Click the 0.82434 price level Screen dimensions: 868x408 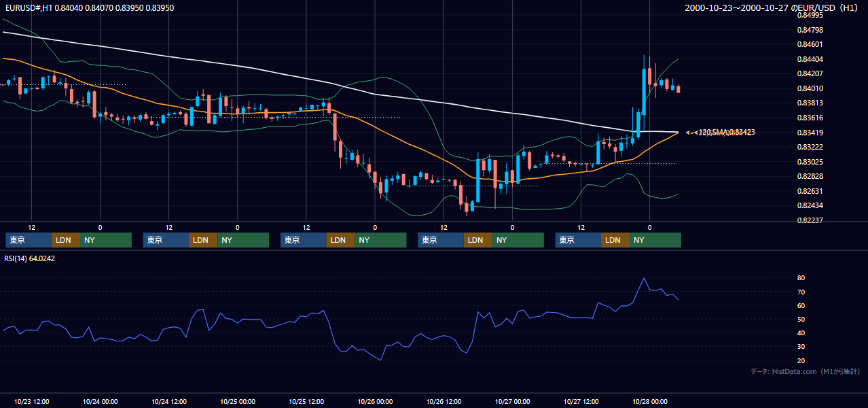(x=810, y=205)
